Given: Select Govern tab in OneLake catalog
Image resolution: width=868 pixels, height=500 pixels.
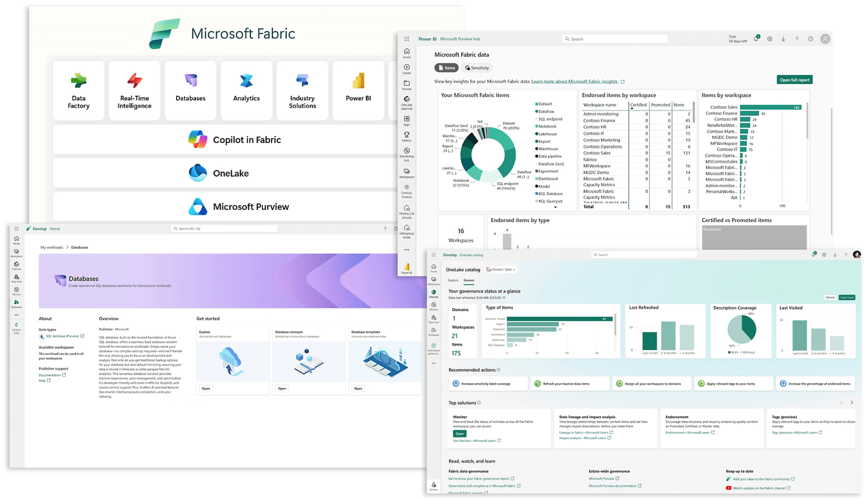Looking at the screenshot, I should 469,280.
